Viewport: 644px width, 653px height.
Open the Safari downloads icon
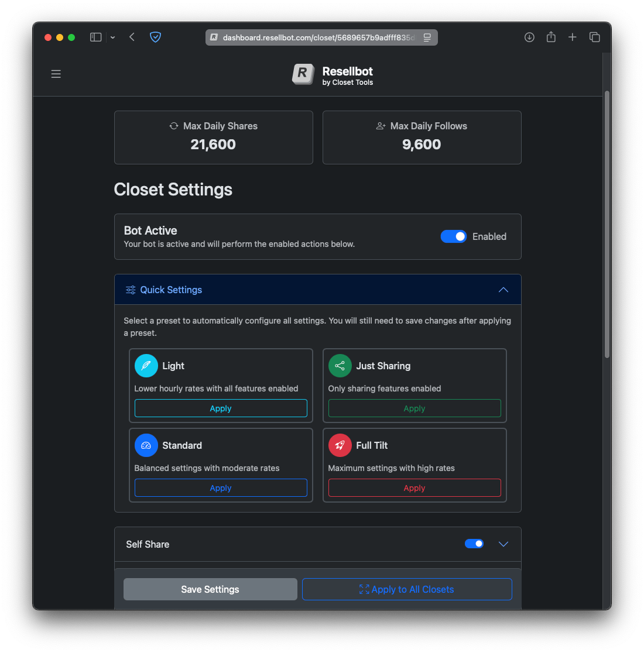coord(529,37)
